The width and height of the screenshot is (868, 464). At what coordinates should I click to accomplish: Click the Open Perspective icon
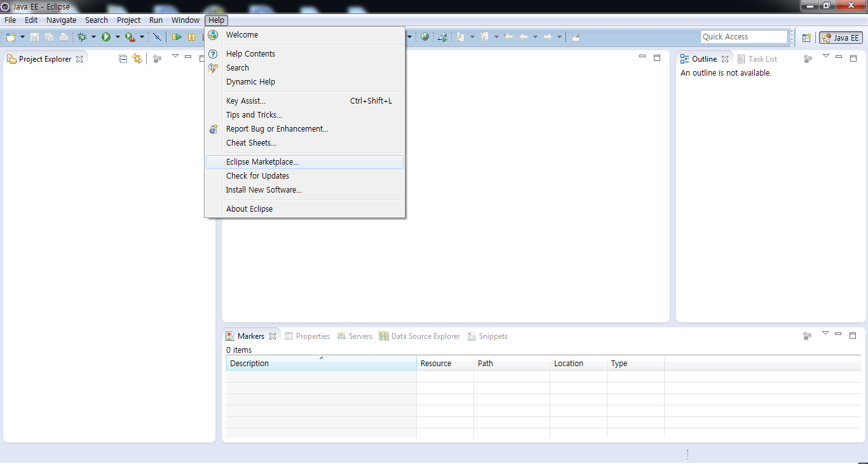806,38
